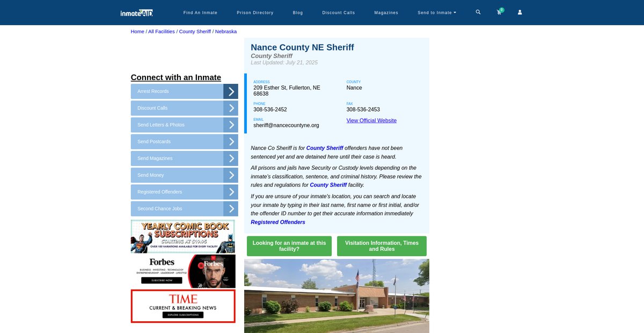Click the All Facilities breadcrumb link
The height and width of the screenshot is (333, 644).
(162, 32)
